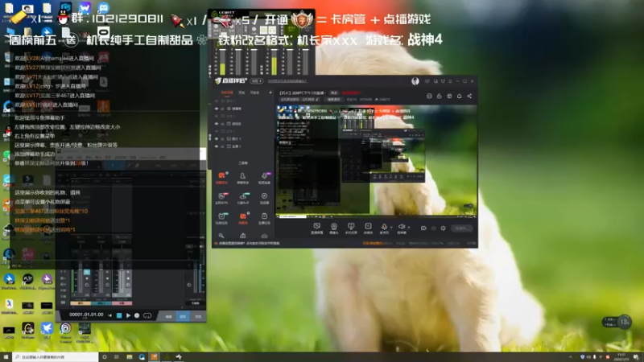Viewport: 644px width, 362px height.
Task: Click the lock icon in stream header
Action: tap(439, 96)
